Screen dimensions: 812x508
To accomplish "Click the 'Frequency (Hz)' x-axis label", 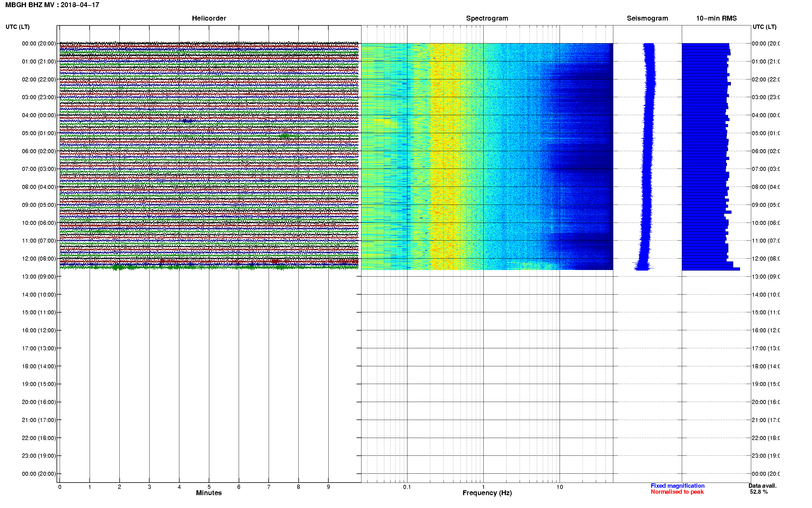I will point(487,493).
